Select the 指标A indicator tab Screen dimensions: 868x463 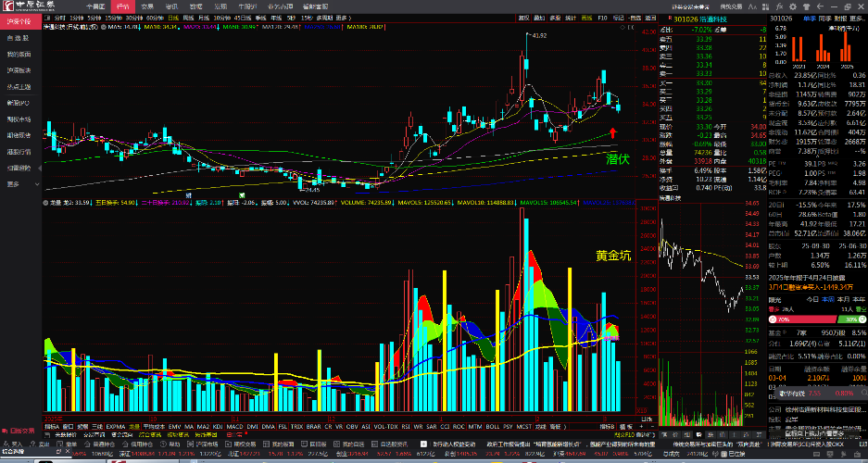[x=52, y=427]
